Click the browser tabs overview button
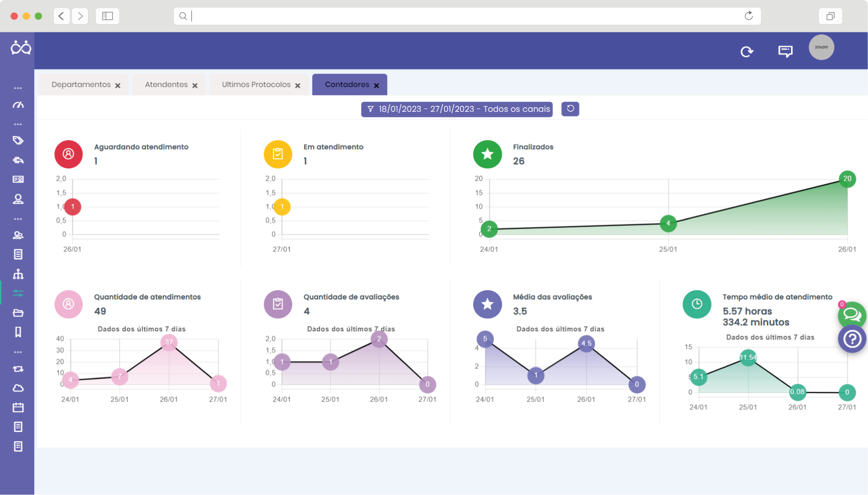Viewport: 868px width, 495px height. coord(831,16)
